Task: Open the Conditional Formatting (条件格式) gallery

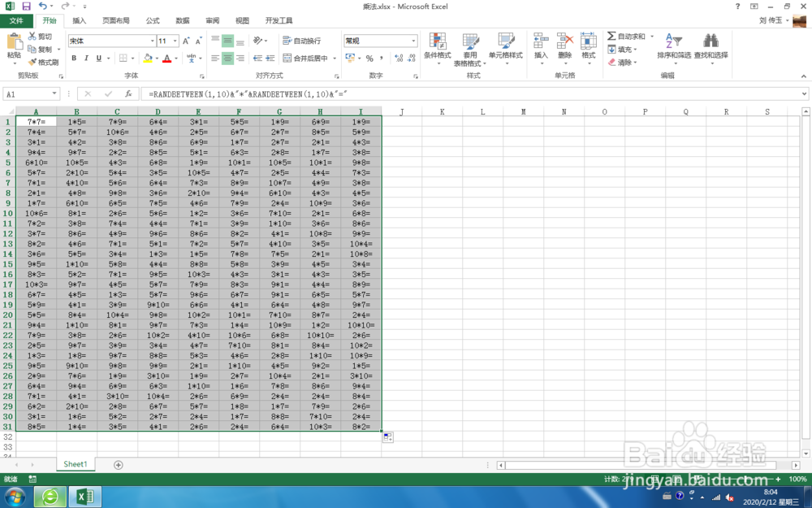Action: [438, 49]
